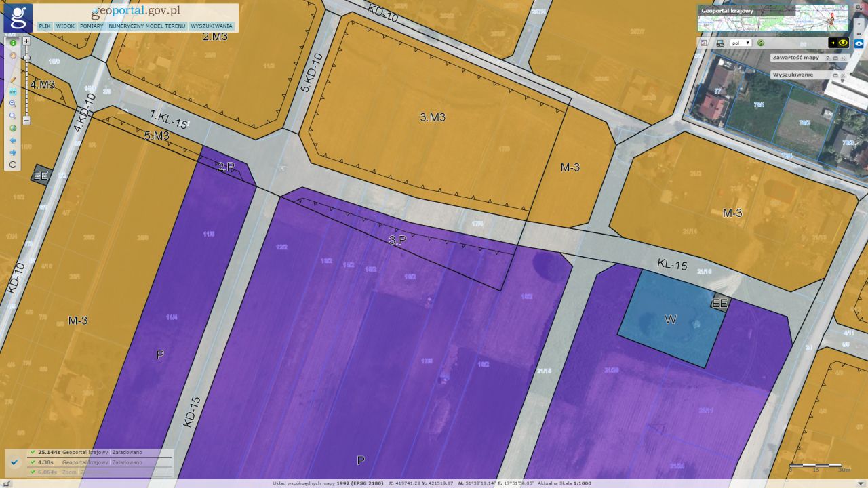The height and width of the screenshot is (488, 868).
Task: Click the 5.M3 zone label
Action: pyautogui.click(x=157, y=136)
